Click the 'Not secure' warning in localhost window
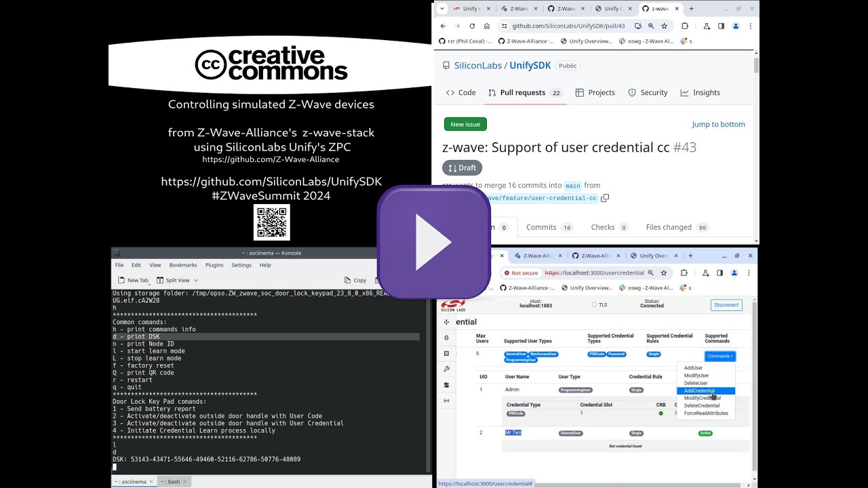Screen dimensions: 868x488 point(521,273)
